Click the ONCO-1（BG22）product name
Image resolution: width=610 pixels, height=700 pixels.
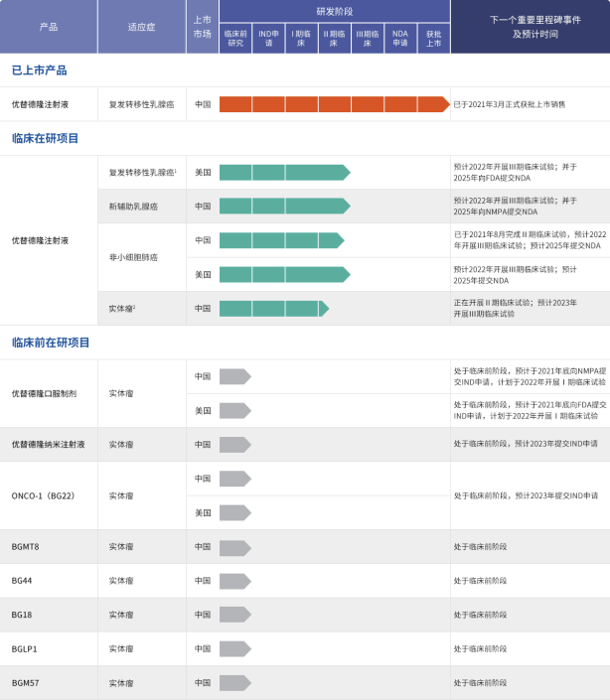pyautogui.click(x=44, y=495)
